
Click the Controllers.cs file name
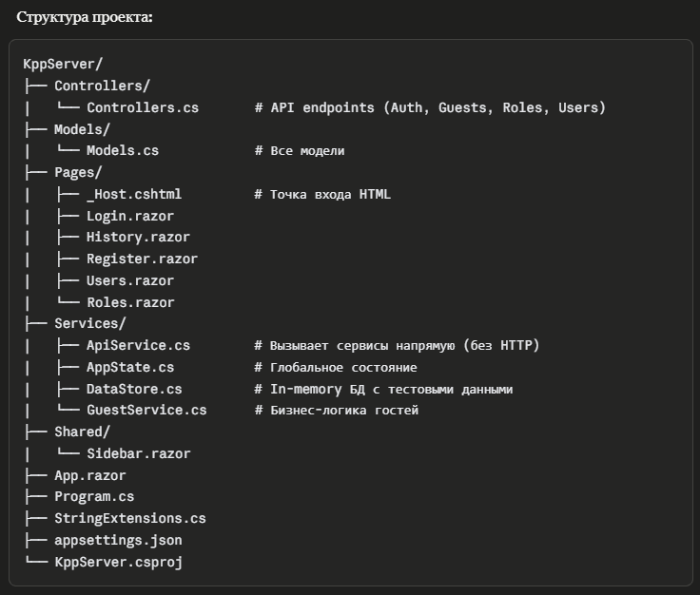[143, 107]
